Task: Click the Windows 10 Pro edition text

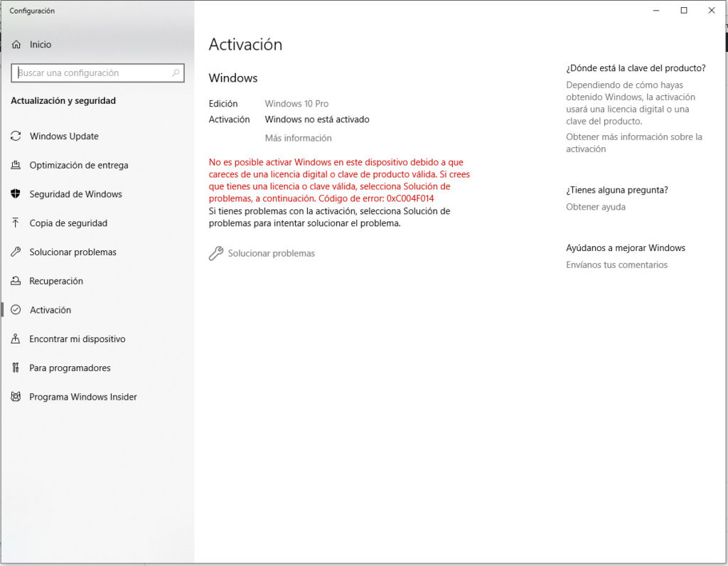Action: (296, 104)
